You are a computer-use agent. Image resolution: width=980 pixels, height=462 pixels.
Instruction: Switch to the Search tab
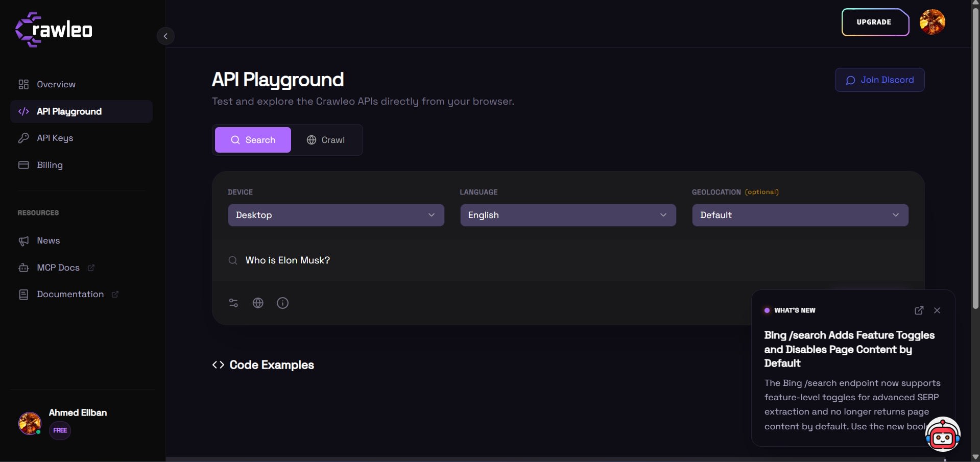coord(253,140)
